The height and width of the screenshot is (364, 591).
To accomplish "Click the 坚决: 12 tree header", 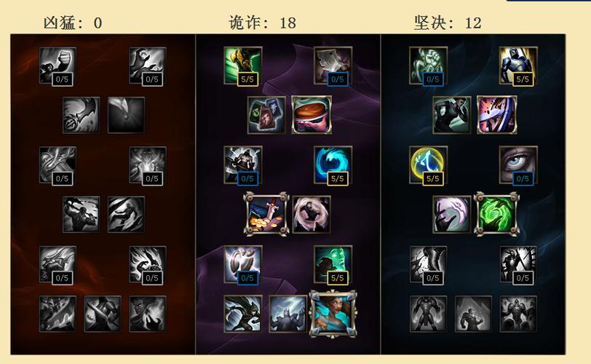I will click(x=448, y=23).
